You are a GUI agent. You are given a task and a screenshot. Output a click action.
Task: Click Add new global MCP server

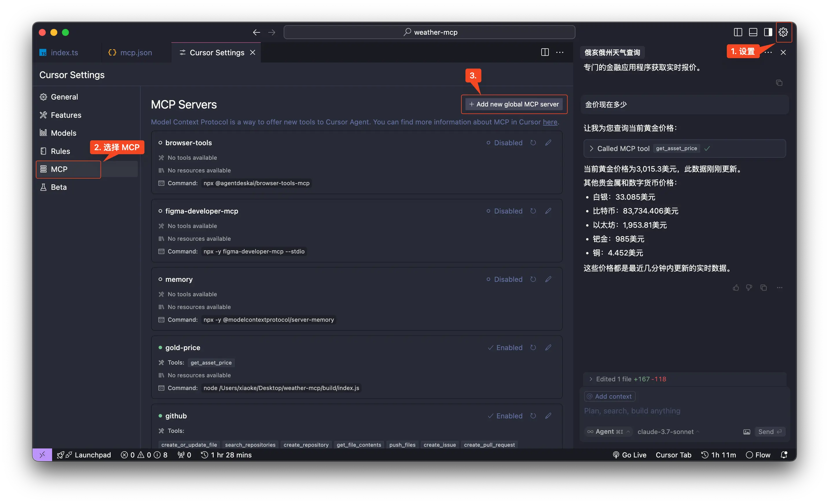[x=514, y=104]
